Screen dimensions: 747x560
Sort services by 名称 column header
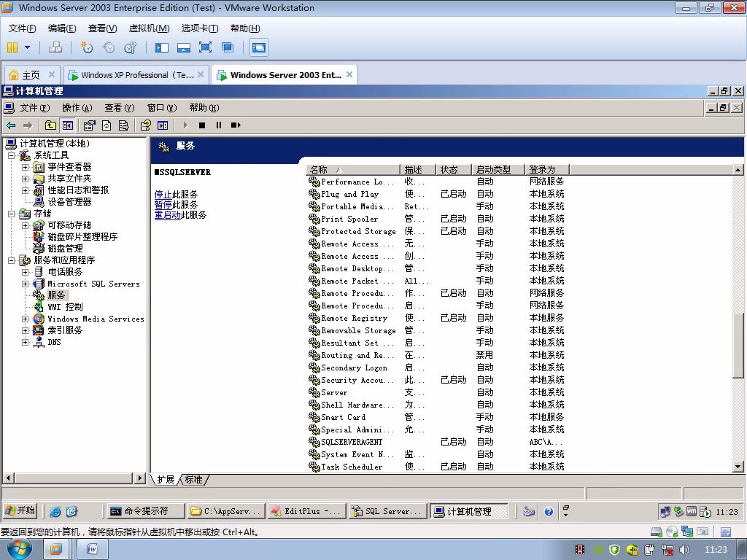(x=352, y=169)
